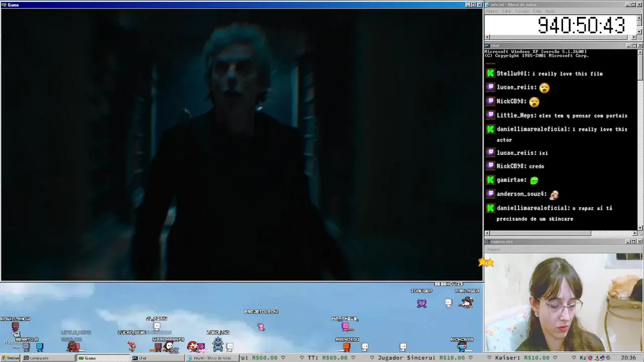Close the chat console window
This screenshot has height=362, width=644.
click(640, 46)
